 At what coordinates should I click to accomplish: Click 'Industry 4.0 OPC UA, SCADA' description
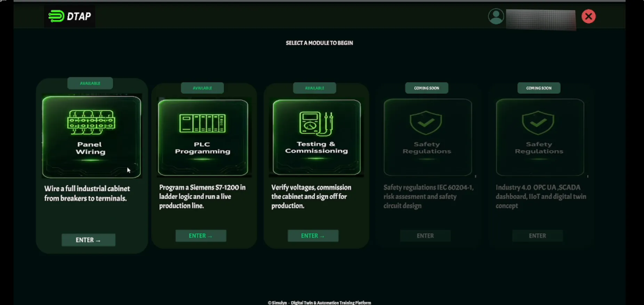point(541,196)
